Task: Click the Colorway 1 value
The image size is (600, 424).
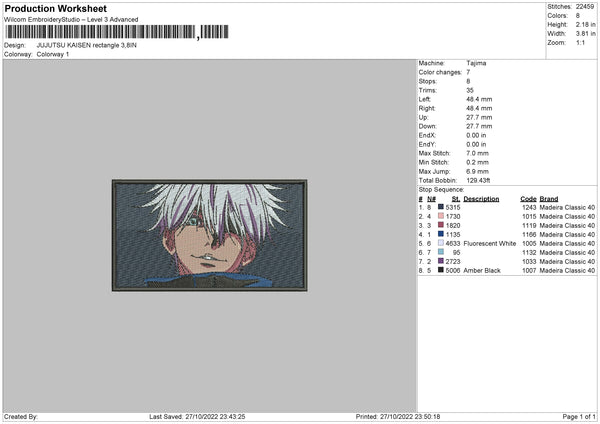Action: [53, 54]
